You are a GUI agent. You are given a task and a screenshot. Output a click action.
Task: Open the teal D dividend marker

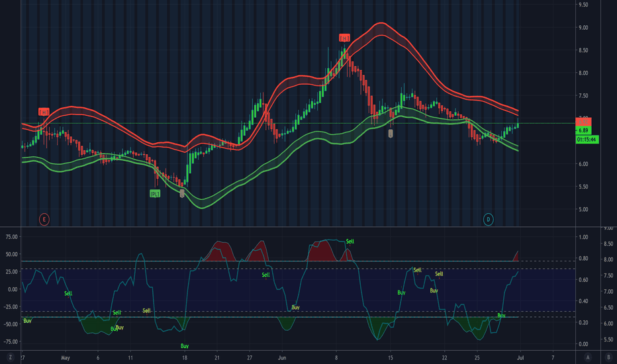click(488, 220)
